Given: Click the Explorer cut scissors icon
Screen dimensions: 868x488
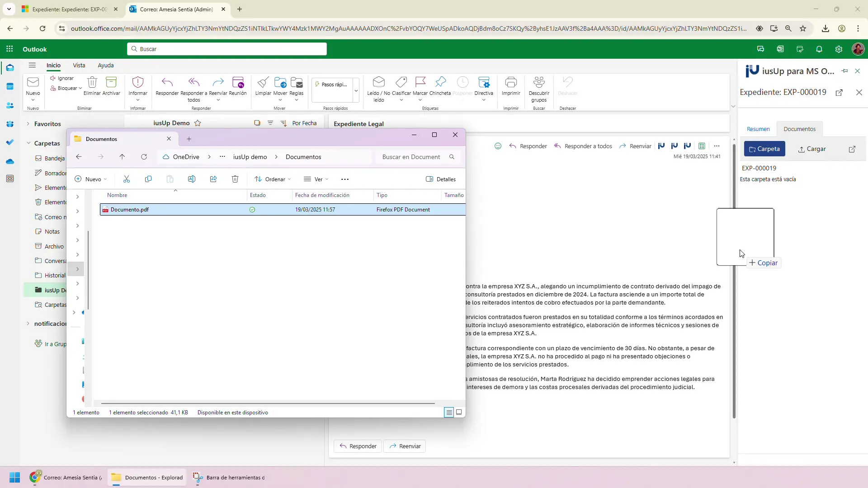Looking at the screenshot, I should pyautogui.click(x=127, y=179).
